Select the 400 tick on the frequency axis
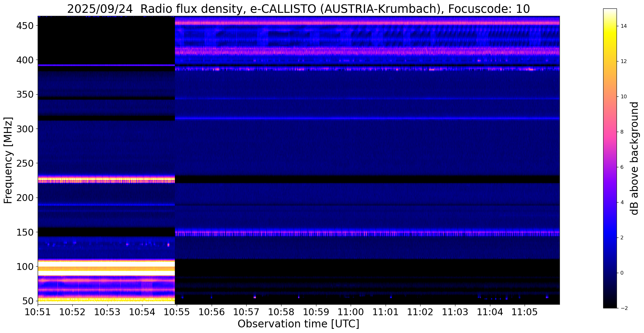Screen dimensions: 644x333 [x=24, y=60]
